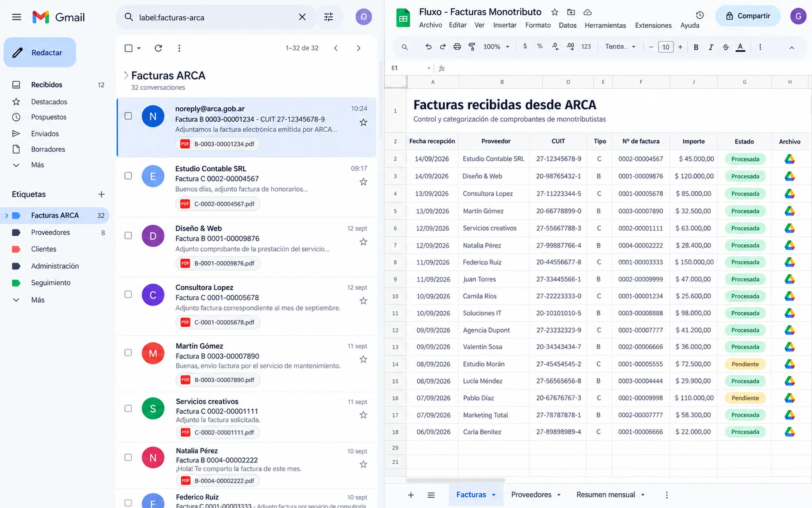Open the Proveedores label in Gmail sidebar

click(56, 232)
